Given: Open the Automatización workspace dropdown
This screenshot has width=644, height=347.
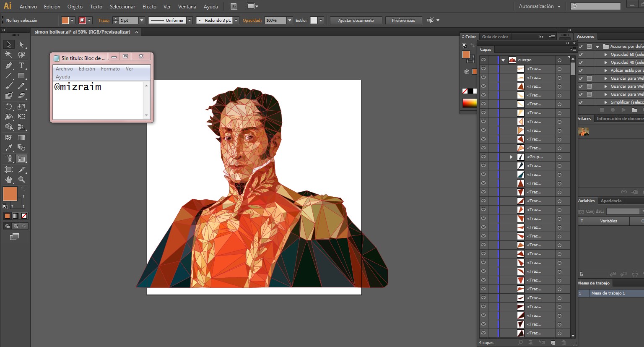Looking at the screenshot, I should point(540,6).
